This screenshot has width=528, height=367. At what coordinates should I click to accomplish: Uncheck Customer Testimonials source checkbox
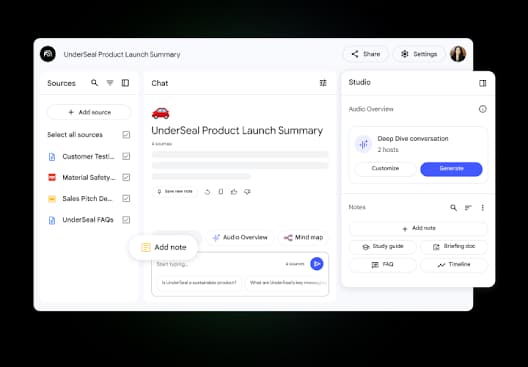pyautogui.click(x=126, y=156)
